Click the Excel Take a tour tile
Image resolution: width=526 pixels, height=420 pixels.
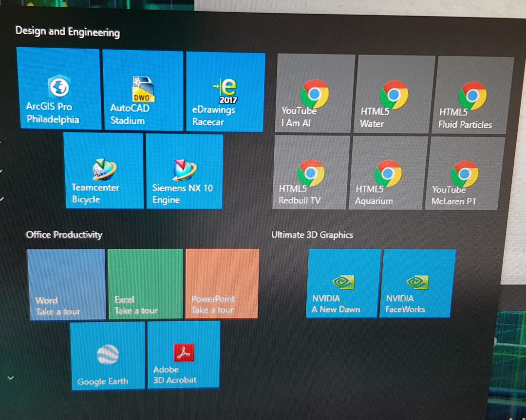[x=145, y=284]
